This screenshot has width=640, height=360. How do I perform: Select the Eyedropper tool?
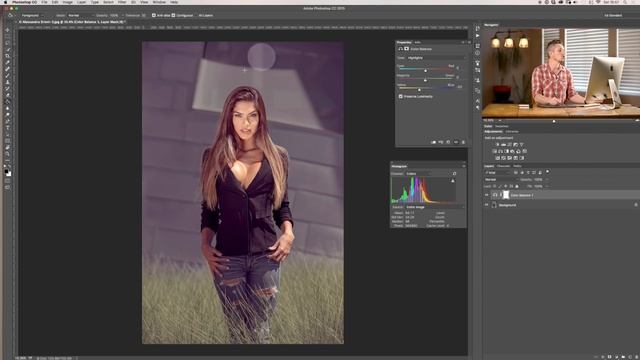7,62
